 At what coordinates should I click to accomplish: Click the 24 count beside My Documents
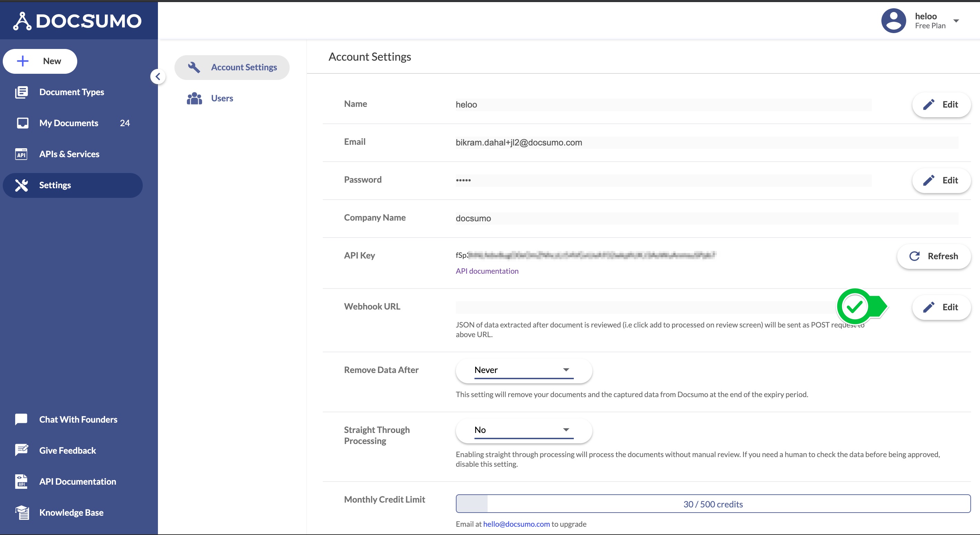125,123
